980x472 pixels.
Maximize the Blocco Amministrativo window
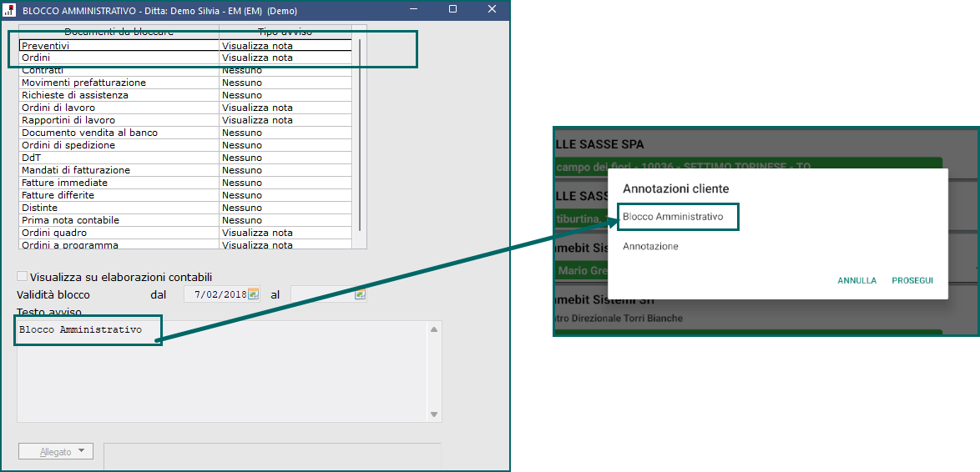click(453, 8)
